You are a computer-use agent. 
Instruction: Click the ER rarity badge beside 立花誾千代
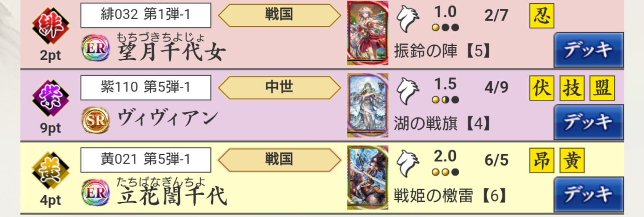click(96, 193)
